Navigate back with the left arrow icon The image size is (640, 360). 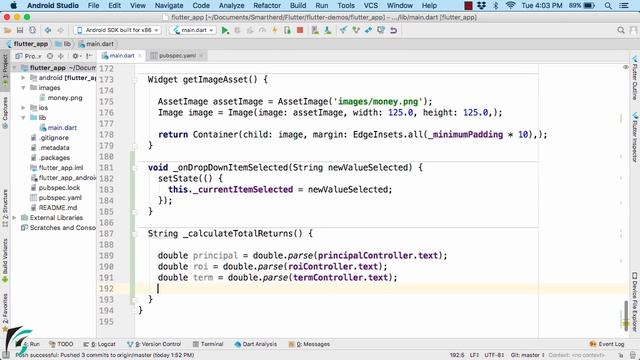pos(48,30)
